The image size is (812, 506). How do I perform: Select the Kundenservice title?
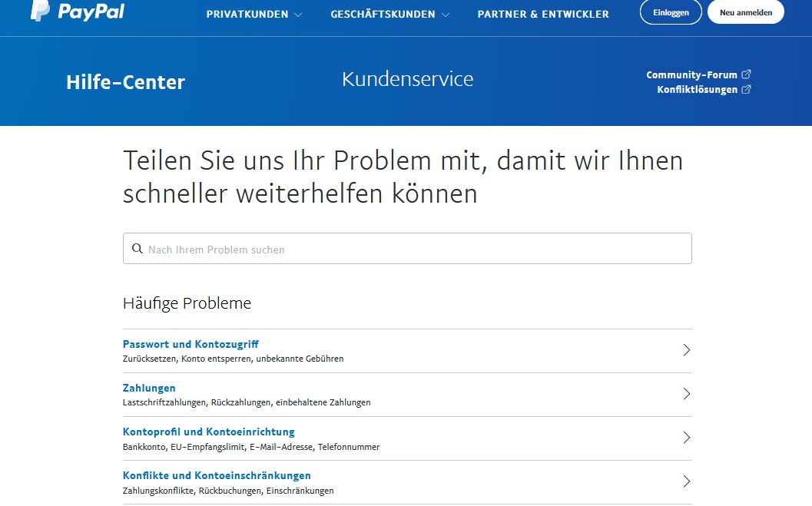pos(408,79)
